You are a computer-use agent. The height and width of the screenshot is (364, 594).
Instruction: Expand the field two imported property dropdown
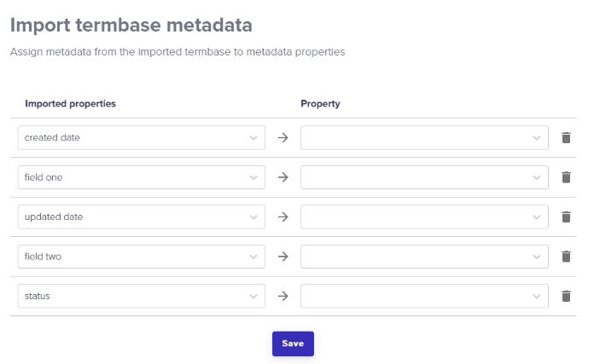pyautogui.click(x=142, y=257)
